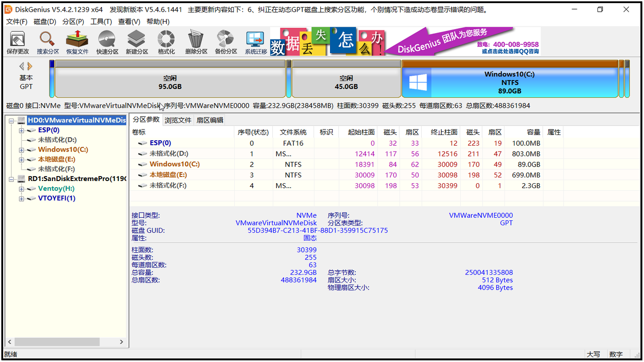
Task: Select Windows10(C:) in the disk tree
Action: (x=63, y=150)
